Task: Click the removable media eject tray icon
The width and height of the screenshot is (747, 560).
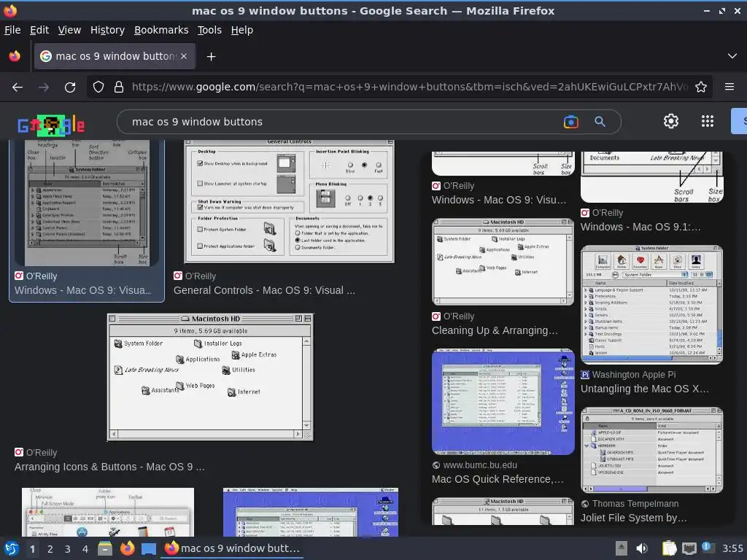Action: 621,548
